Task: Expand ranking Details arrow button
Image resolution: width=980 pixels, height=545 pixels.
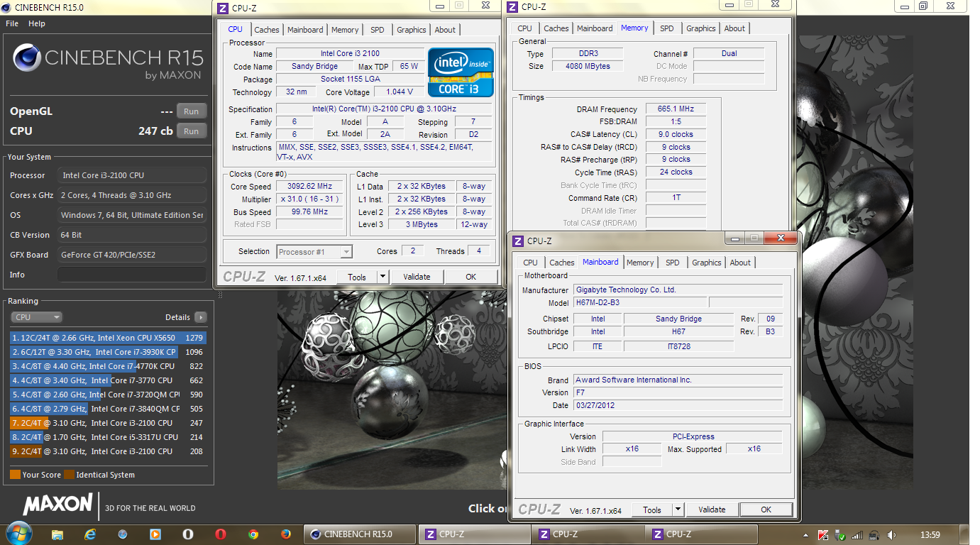Action: pos(201,317)
